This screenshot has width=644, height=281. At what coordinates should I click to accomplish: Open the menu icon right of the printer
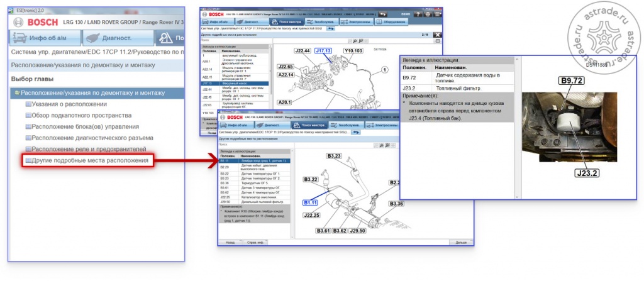[x=438, y=14]
